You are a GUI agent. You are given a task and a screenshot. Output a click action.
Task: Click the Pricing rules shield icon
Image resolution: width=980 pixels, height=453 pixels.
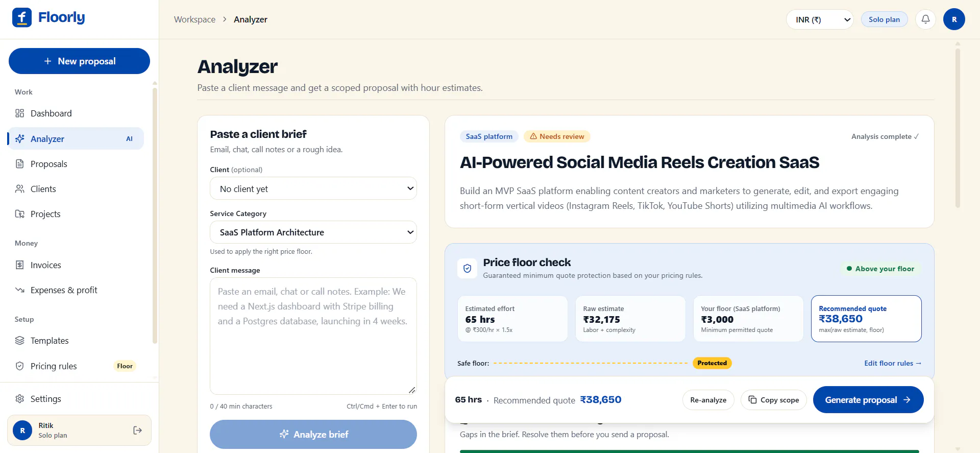point(20,366)
